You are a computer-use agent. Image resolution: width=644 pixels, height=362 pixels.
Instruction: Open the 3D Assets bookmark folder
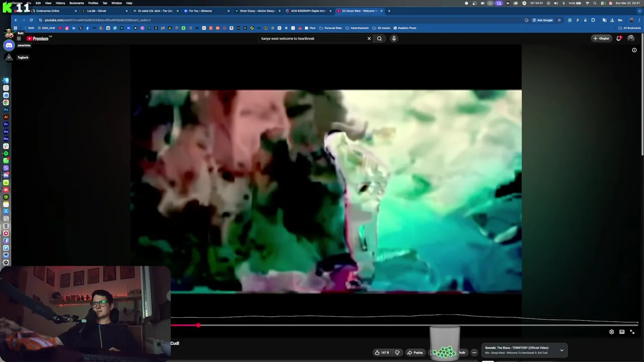[381, 28]
